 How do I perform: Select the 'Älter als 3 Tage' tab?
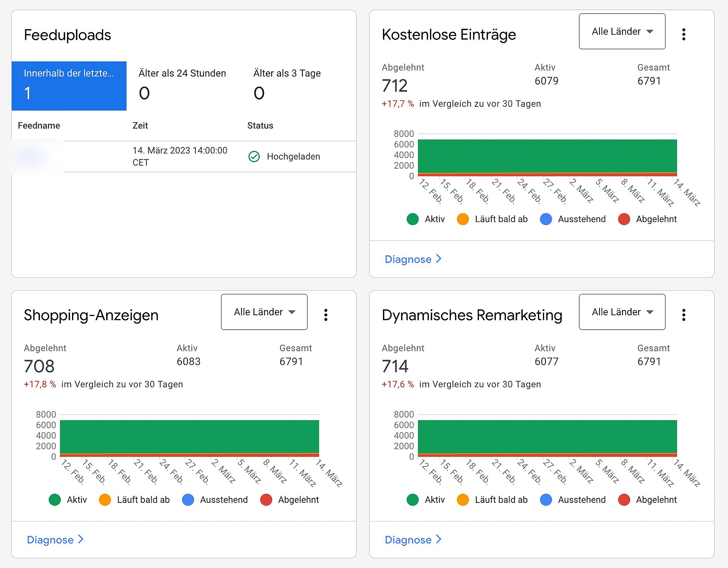pos(298,86)
